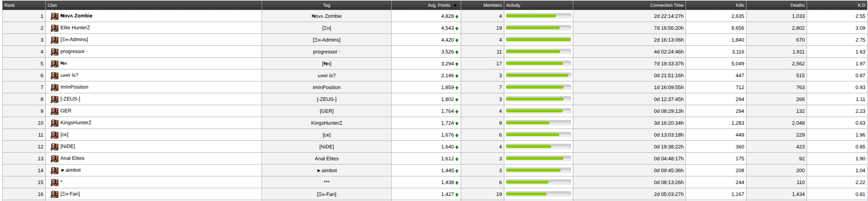Click the clan icon next to GER
Image resolution: width=868 pixels, height=201 pixels.
(x=55, y=111)
